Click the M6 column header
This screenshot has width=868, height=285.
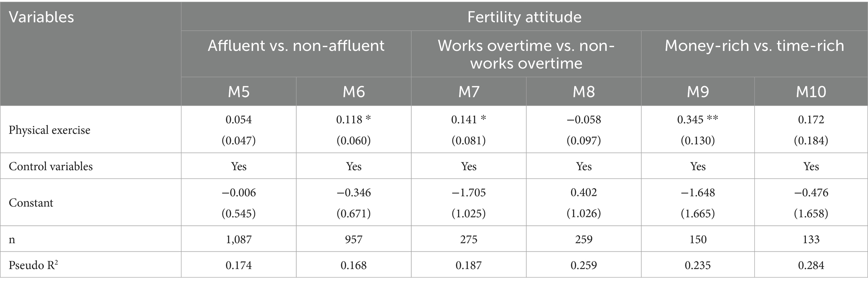pos(354,92)
